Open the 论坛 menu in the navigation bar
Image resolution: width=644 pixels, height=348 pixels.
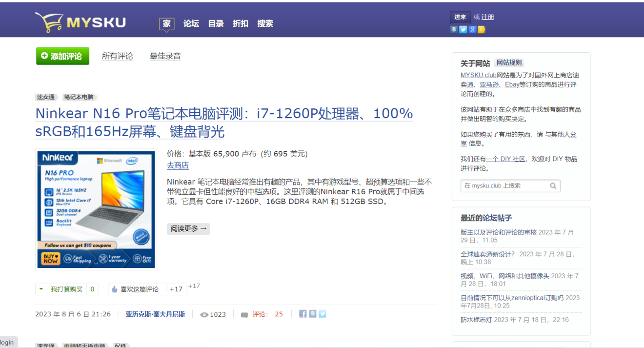pyautogui.click(x=191, y=23)
